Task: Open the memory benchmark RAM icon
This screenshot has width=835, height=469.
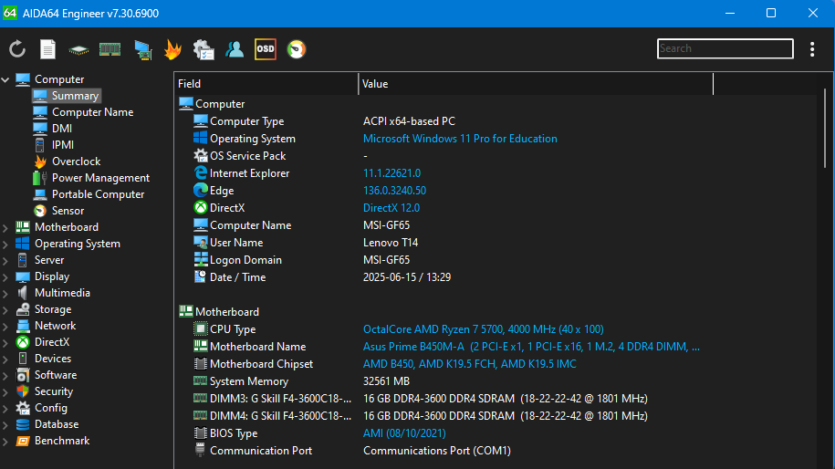Action: (x=110, y=50)
